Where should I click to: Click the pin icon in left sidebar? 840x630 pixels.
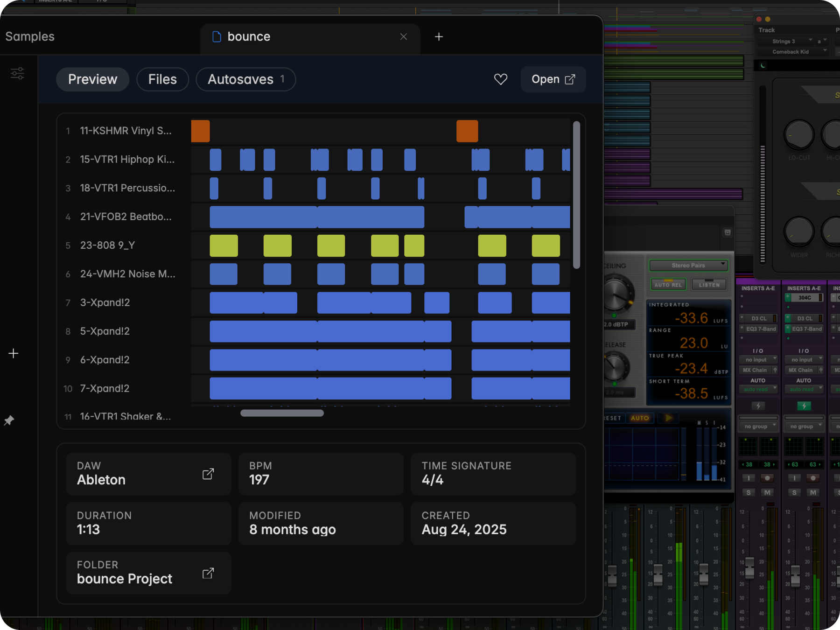9,420
